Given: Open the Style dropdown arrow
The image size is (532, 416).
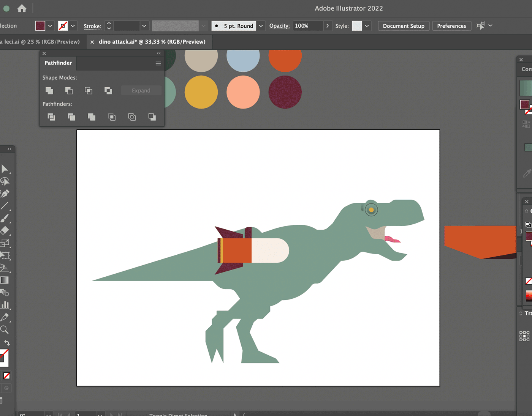Looking at the screenshot, I should click(367, 26).
